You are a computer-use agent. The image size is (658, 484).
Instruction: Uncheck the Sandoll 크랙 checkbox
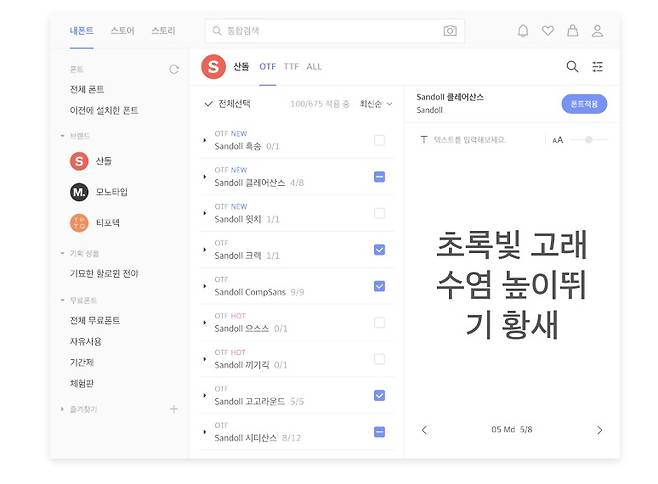tap(379, 250)
